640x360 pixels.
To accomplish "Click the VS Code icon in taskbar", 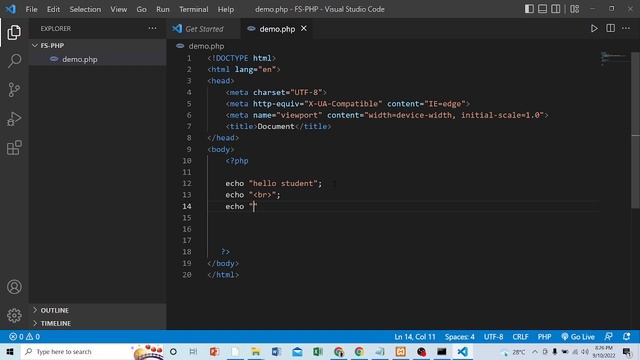I will coord(462,351).
